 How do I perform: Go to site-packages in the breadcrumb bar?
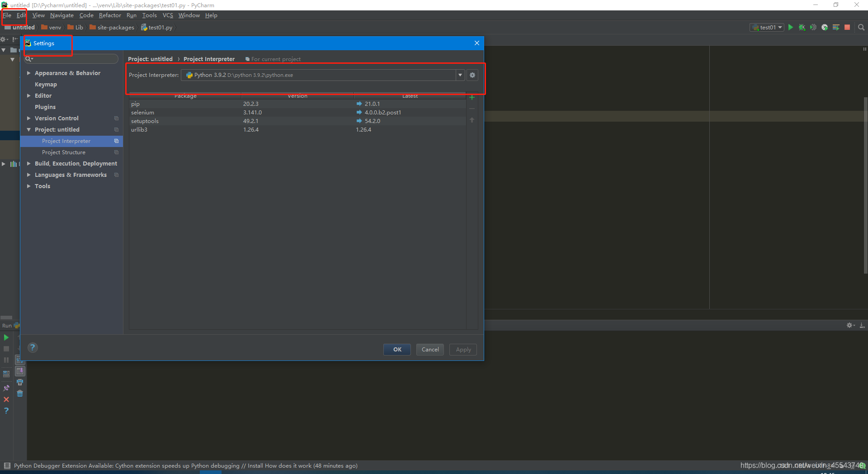coord(112,28)
